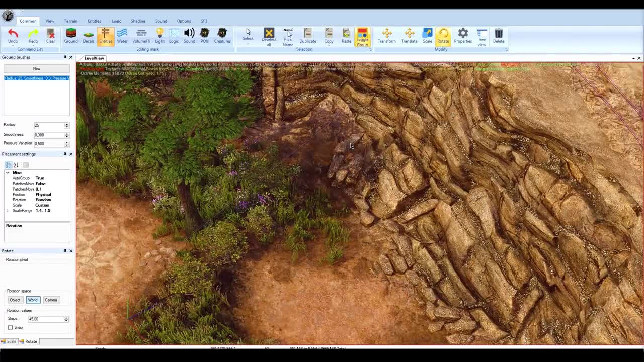Click the Duplicate icon
Image resolution: width=644 pixels, height=362 pixels.
tap(308, 33)
